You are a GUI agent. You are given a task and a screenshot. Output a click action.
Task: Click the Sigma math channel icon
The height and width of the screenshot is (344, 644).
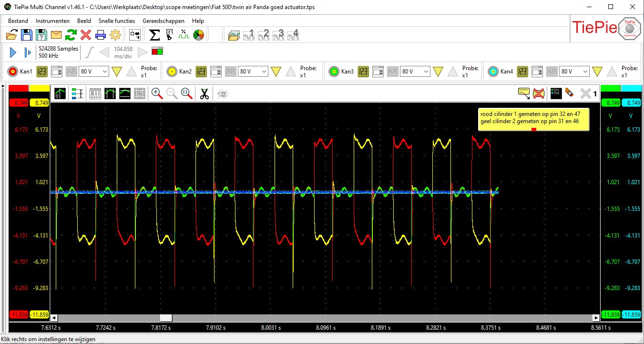pos(154,35)
